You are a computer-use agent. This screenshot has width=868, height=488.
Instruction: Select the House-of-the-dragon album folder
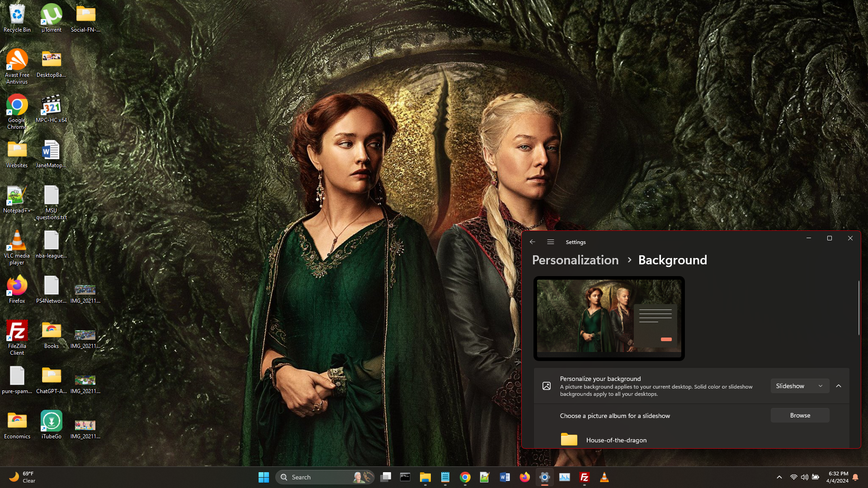coord(604,440)
